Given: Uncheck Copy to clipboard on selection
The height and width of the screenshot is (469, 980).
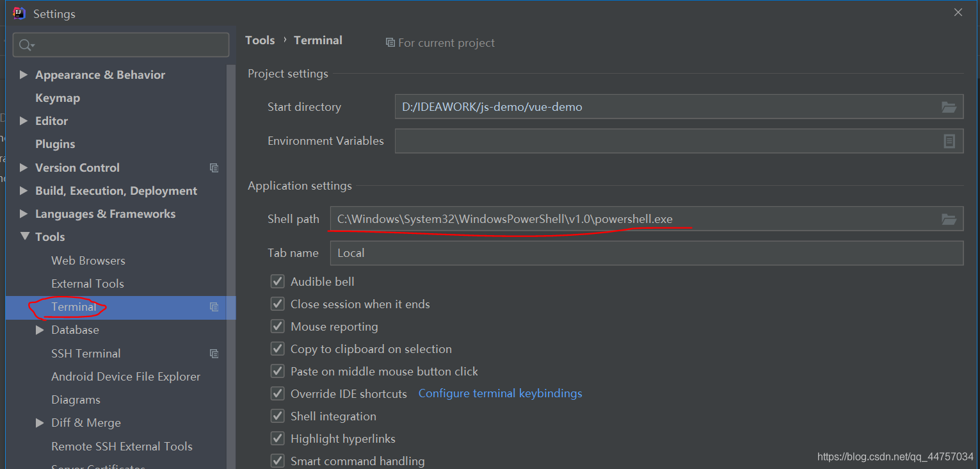Looking at the screenshot, I should coord(277,349).
